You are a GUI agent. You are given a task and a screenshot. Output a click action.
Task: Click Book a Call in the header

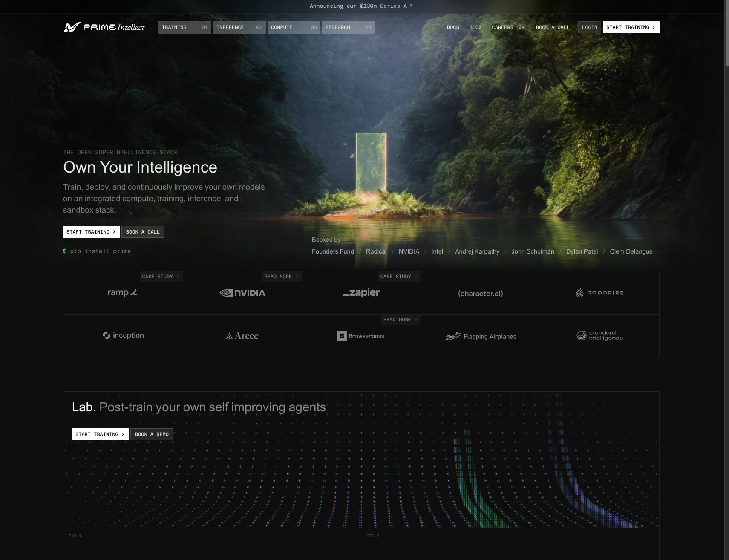click(x=553, y=27)
